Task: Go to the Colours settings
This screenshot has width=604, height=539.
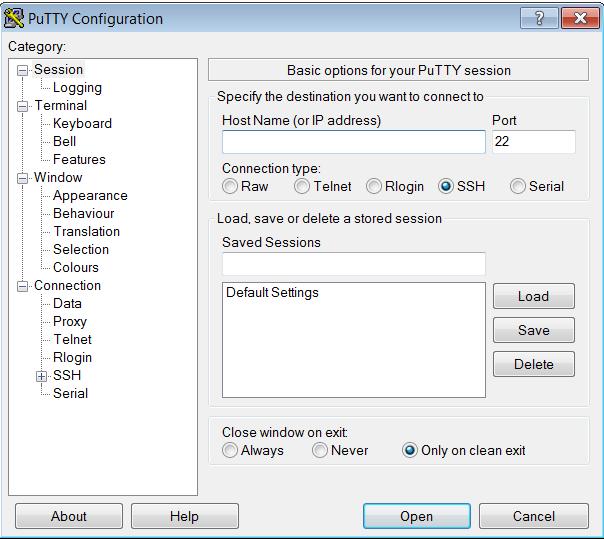Action: (x=76, y=267)
